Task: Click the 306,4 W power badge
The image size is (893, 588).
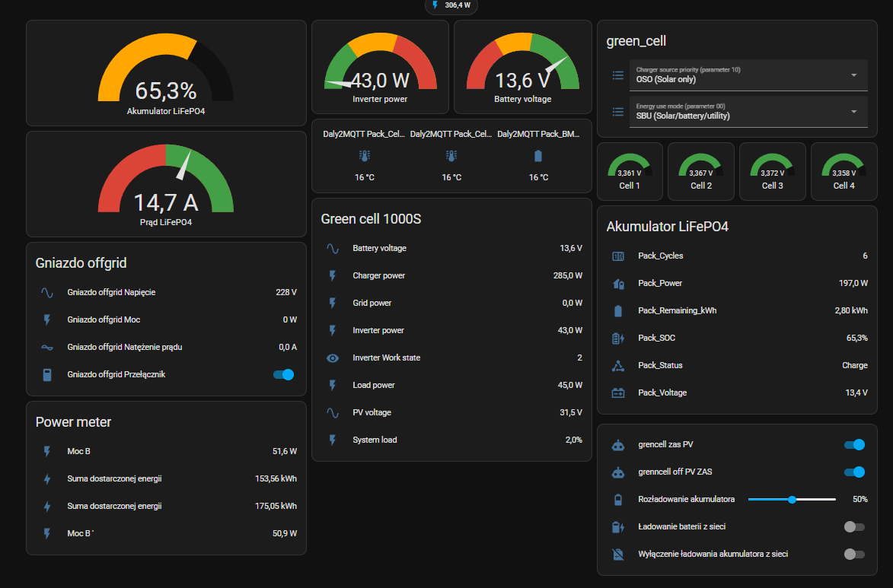Action: coord(451,5)
